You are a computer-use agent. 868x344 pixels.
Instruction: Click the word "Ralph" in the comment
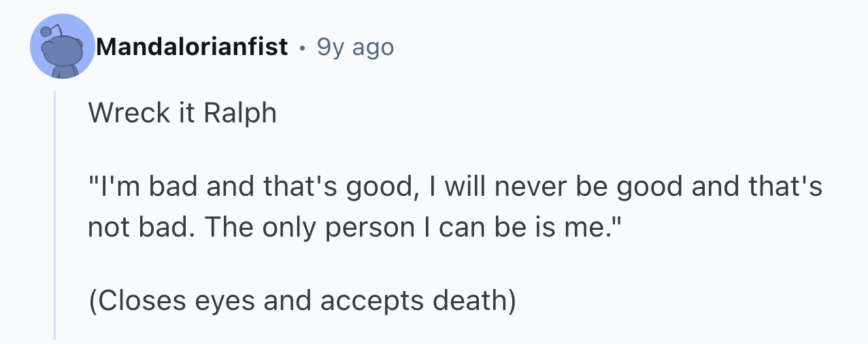[x=240, y=113]
